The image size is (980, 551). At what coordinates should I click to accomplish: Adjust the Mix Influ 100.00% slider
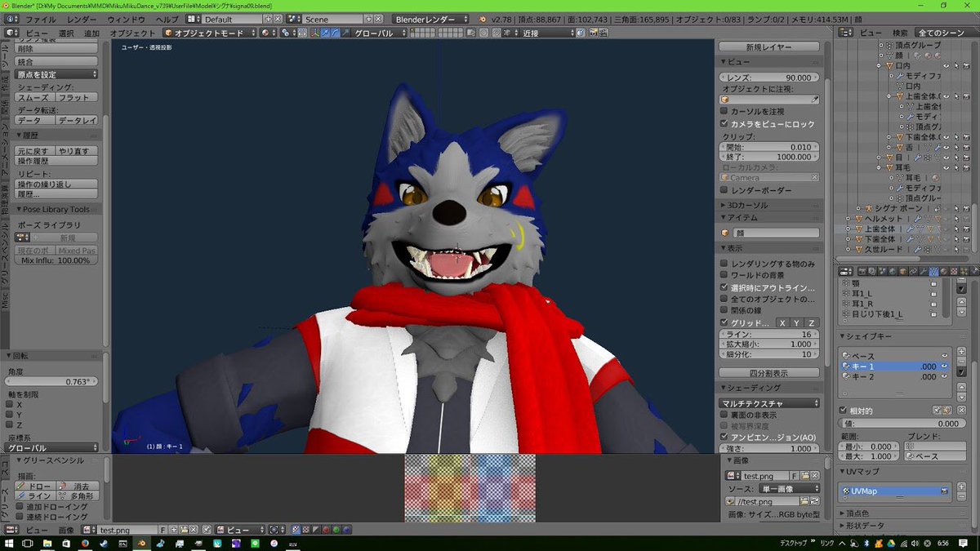pos(56,260)
